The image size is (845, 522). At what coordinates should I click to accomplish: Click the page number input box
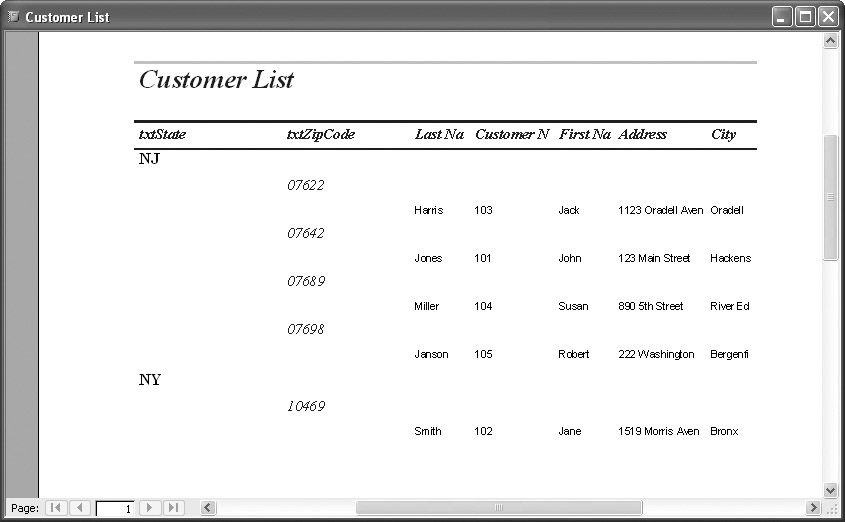(115, 508)
